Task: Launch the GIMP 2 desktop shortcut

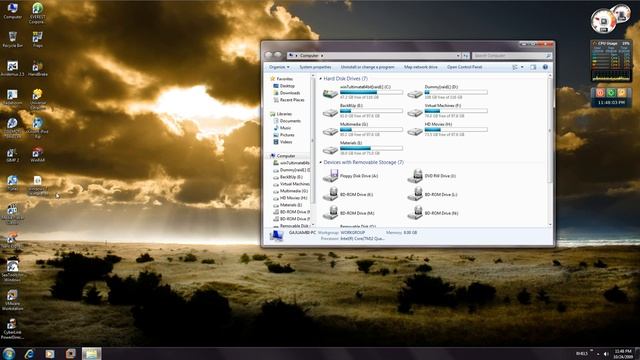Action: 12,155
